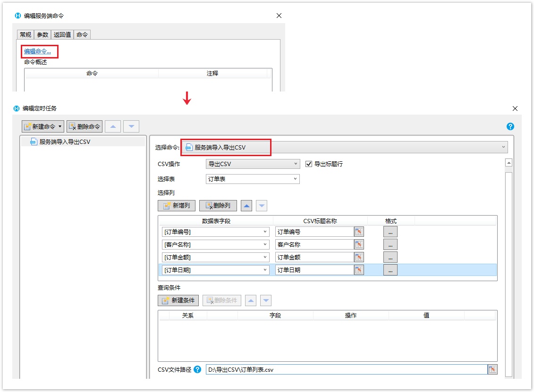Viewport: 534px width, 392px height.
Task: Click the 编辑命令... link
Action: (38, 51)
